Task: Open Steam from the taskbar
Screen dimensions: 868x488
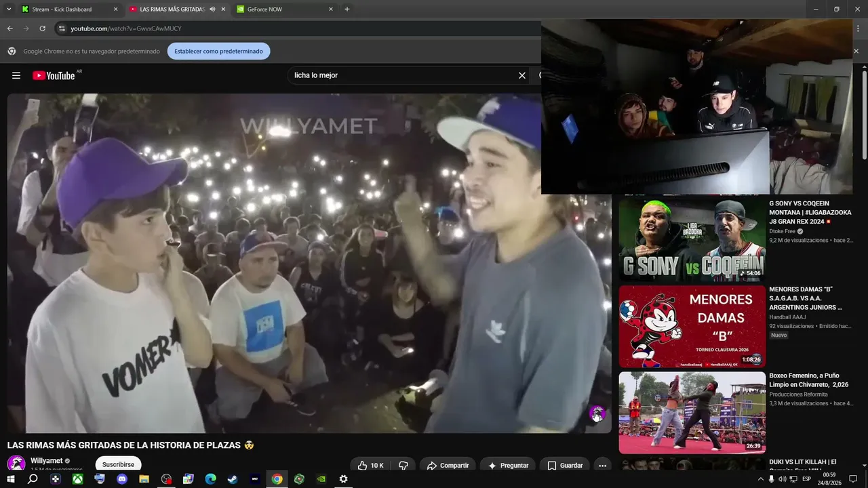Action: [x=233, y=479]
